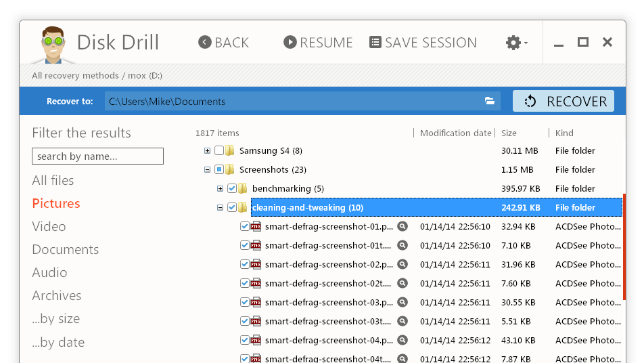The height and width of the screenshot is (363, 644).
Task: Toggle the Screenshots folder checkbox
Action: click(x=219, y=169)
